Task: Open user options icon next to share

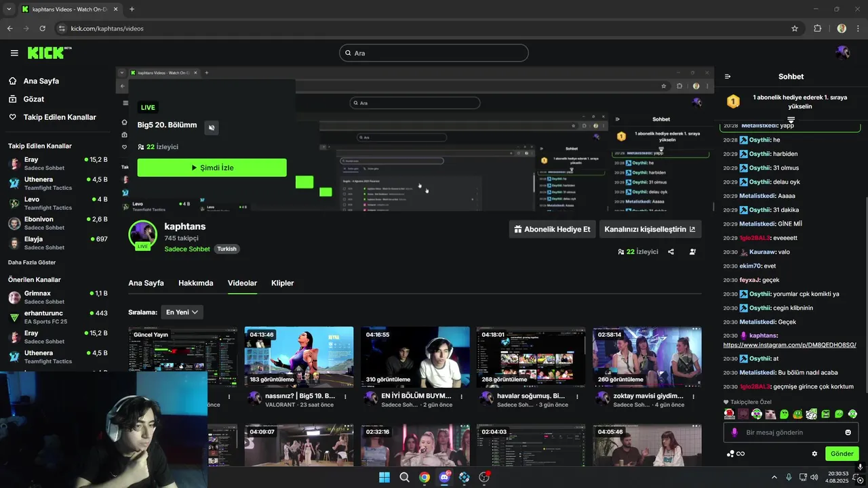Action: 692,251
